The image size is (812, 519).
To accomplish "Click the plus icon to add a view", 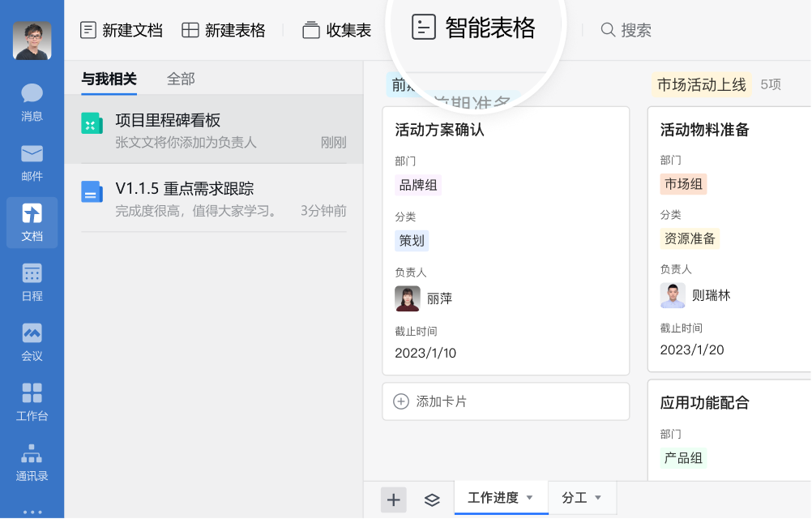I will pos(393,500).
